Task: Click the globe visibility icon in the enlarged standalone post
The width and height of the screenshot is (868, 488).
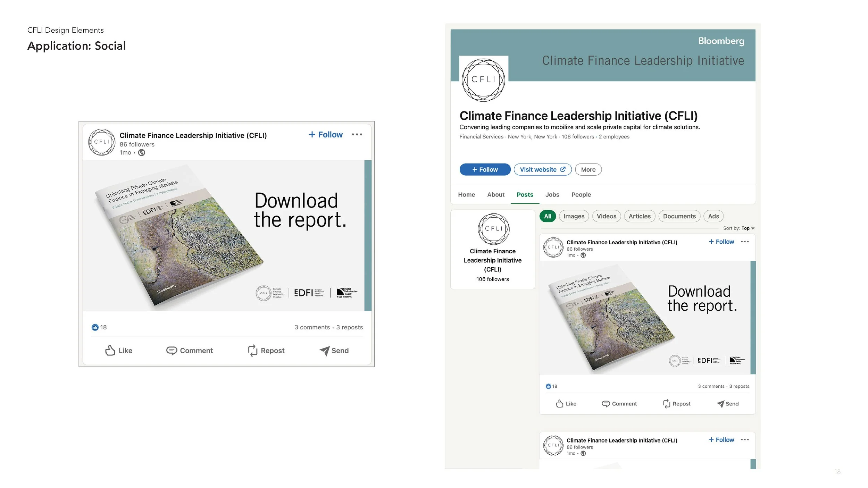Action: [141, 153]
